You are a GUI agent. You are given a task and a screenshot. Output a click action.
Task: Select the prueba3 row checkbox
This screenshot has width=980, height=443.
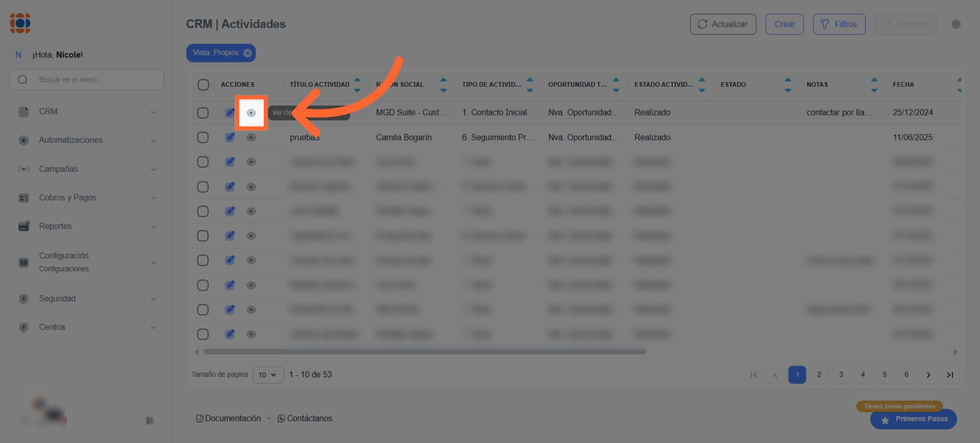(x=203, y=137)
